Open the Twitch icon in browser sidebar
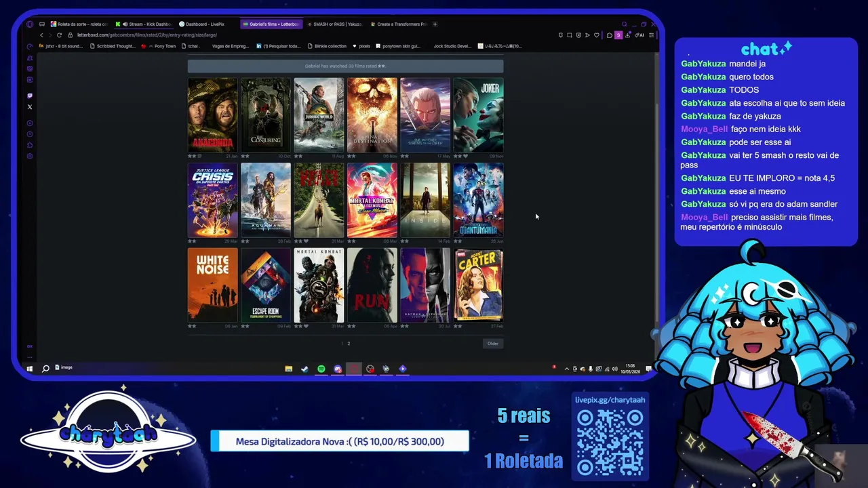Viewport: 868px width, 488px height. [30, 96]
